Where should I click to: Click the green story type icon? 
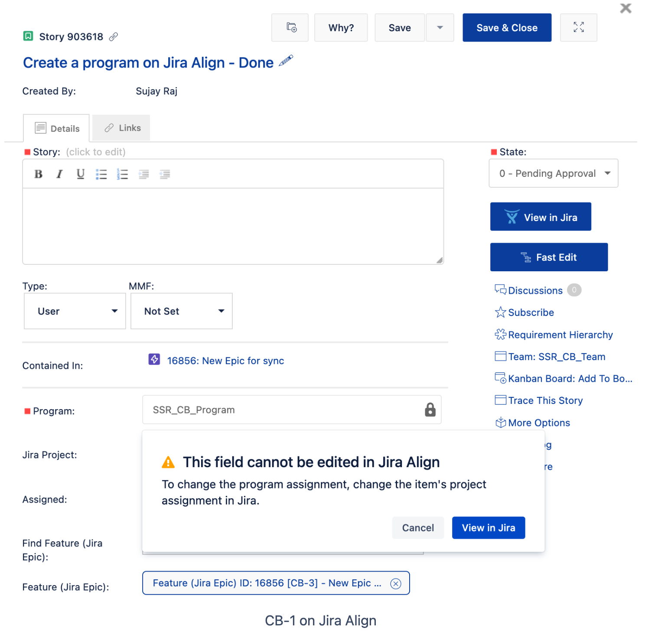point(28,36)
